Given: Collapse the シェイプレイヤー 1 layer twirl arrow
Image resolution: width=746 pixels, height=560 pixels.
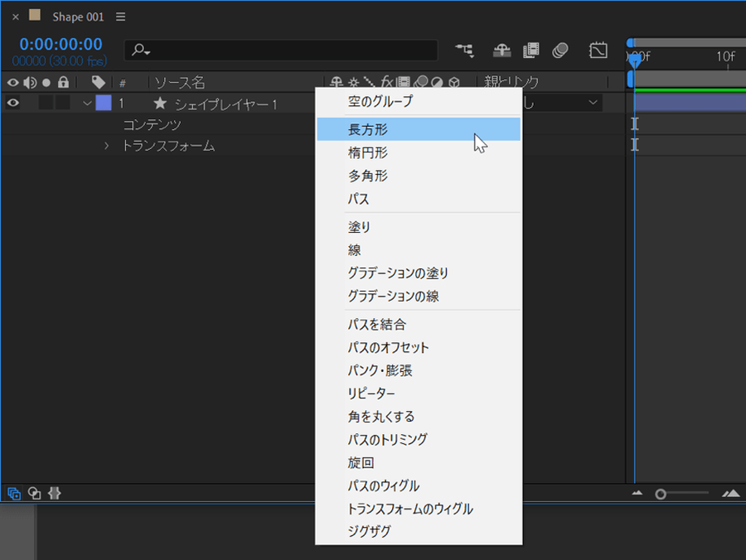Looking at the screenshot, I should (87, 104).
